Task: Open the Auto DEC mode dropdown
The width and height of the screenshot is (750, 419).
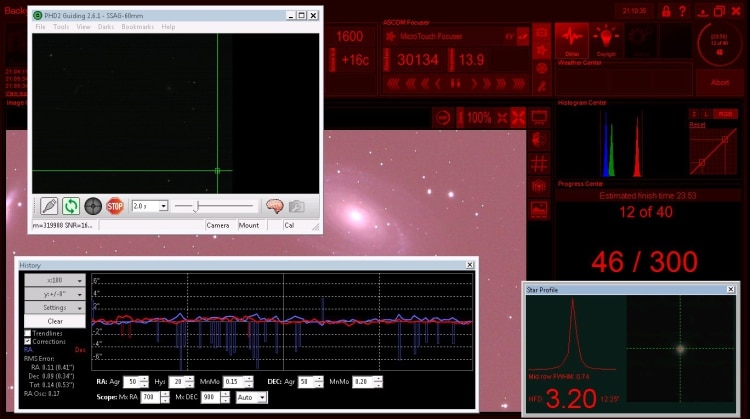Action: tap(262, 397)
